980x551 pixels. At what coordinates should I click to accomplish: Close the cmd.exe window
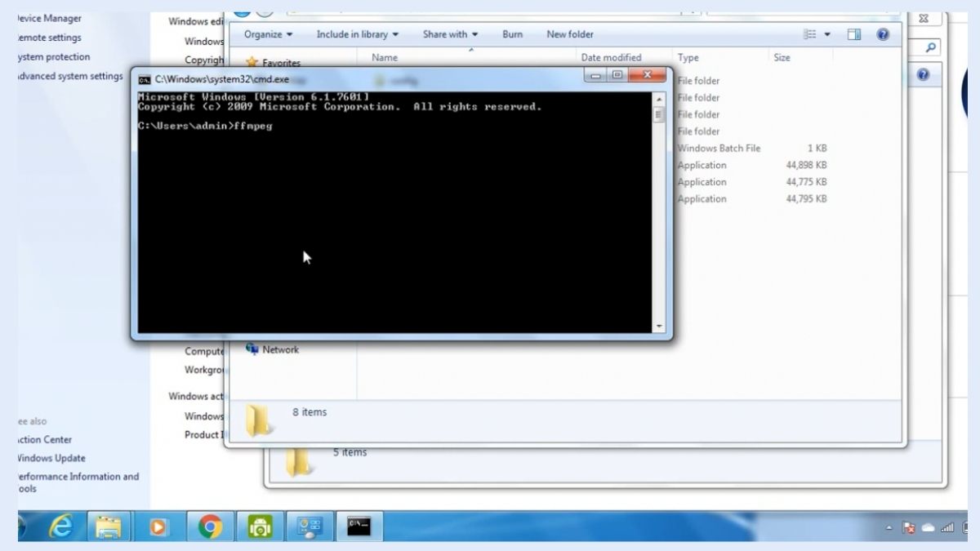tap(648, 75)
